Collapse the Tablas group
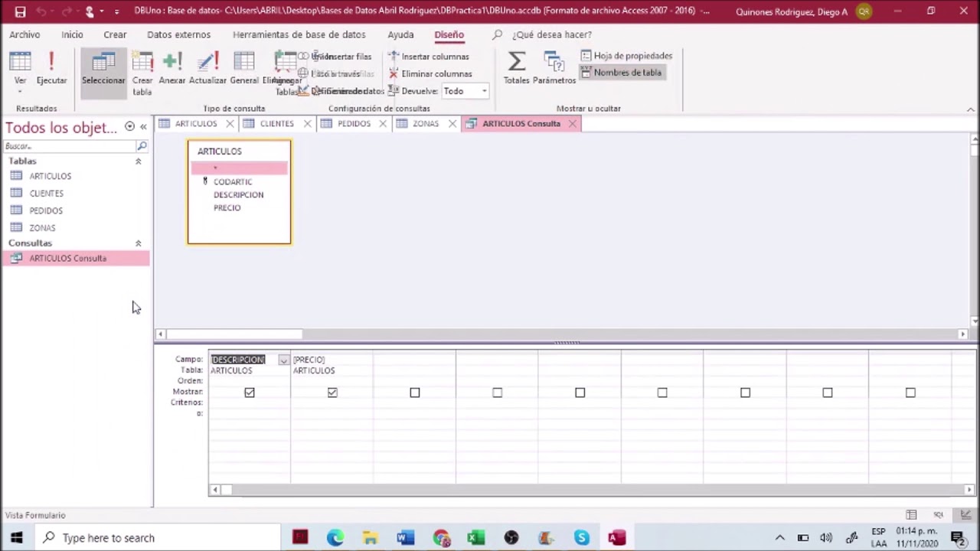The height and width of the screenshot is (551, 980). (139, 161)
